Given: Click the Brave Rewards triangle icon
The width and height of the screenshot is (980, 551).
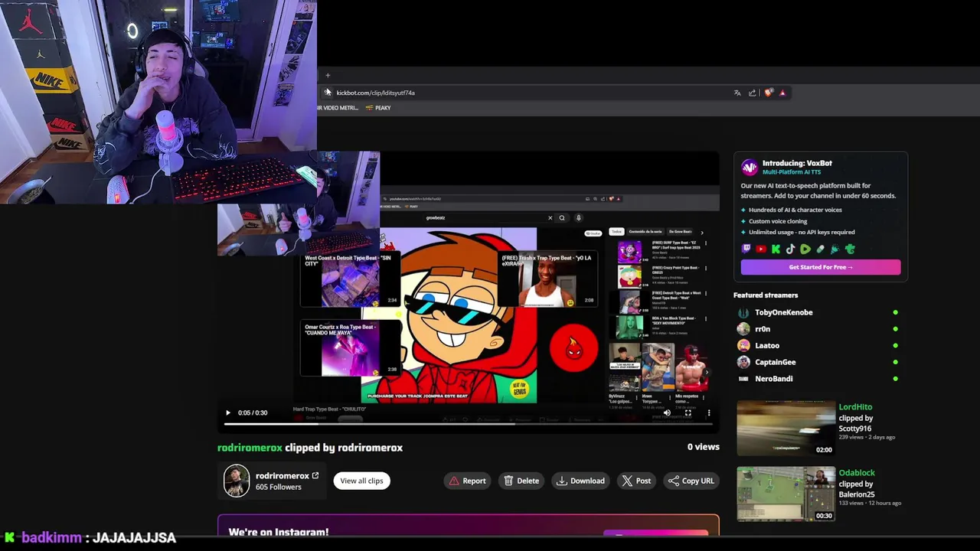Looking at the screenshot, I should [782, 93].
